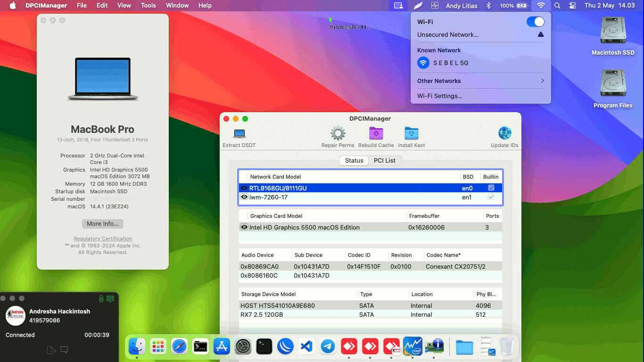The image size is (644, 362).
Task: Open Telegram from the Dock
Action: click(x=328, y=346)
